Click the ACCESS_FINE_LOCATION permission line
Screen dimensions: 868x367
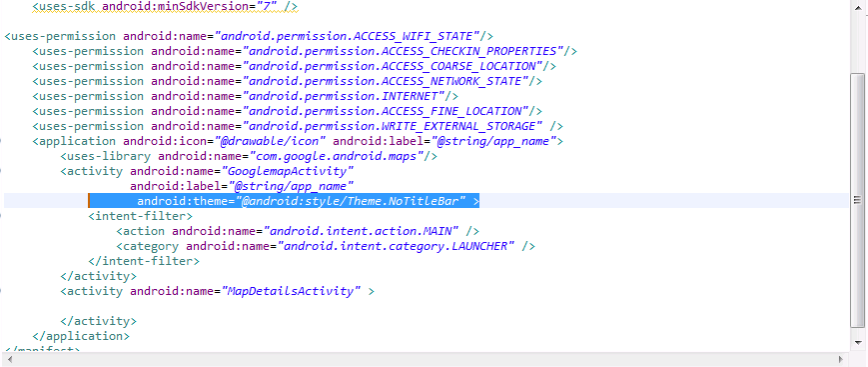tap(287, 111)
